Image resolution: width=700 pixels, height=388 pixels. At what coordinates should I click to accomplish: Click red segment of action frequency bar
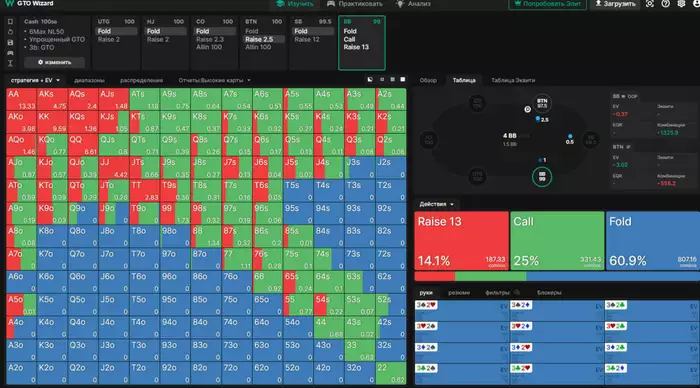[435, 276]
